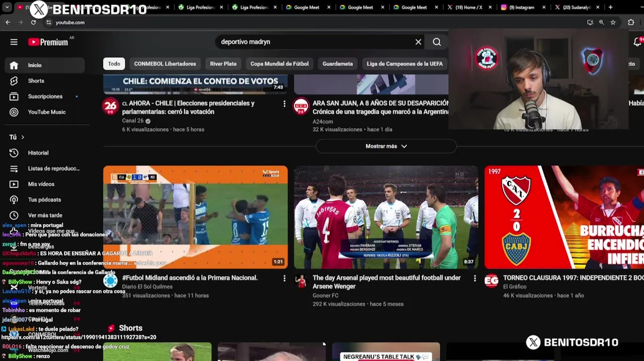Image resolution: width=644 pixels, height=361 pixels.
Task: Open the Canal 26 channel avatar
Action: 110,106
